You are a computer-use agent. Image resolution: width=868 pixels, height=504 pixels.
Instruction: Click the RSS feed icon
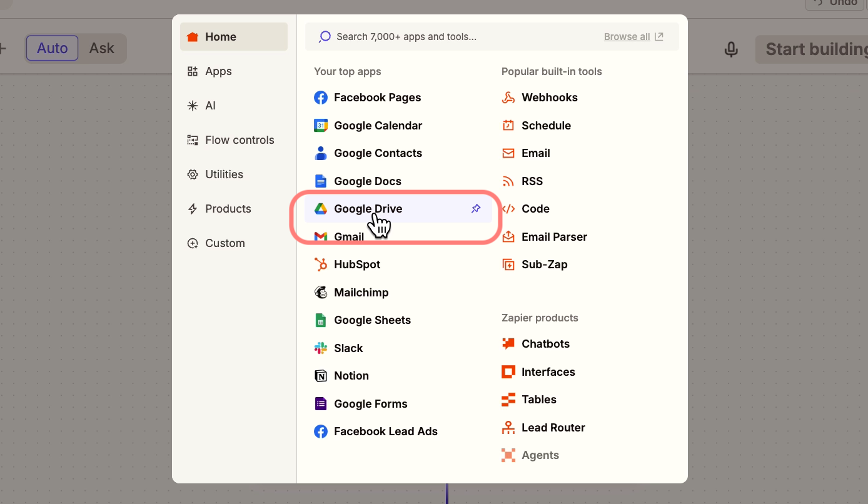tap(508, 181)
